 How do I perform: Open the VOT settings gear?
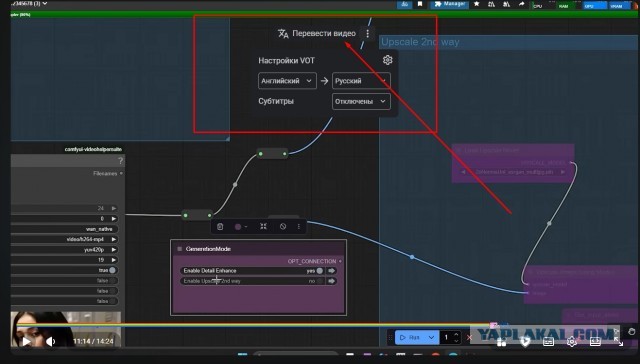coord(387,60)
